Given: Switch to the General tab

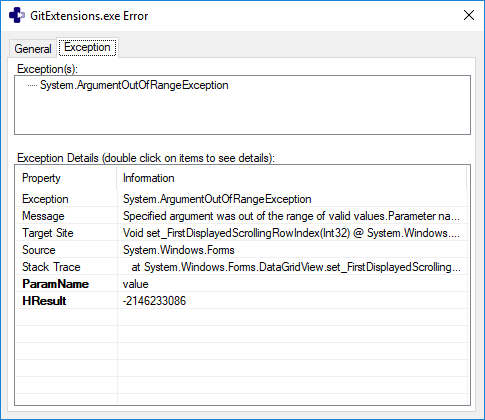Looking at the screenshot, I should coord(33,49).
